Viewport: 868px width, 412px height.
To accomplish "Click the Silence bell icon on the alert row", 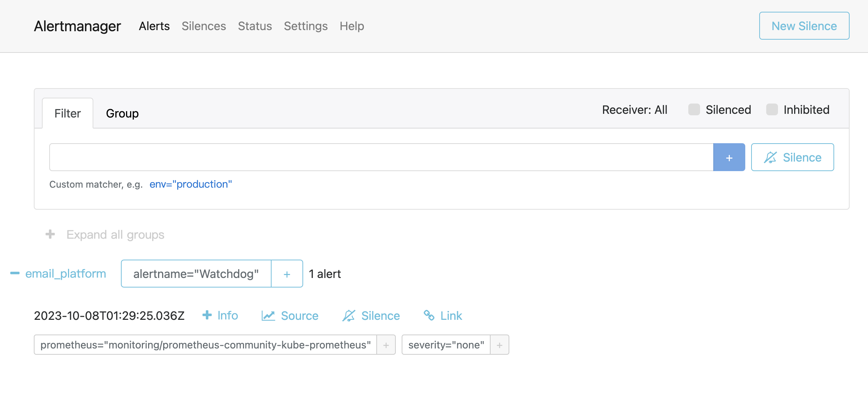I will pos(349,315).
